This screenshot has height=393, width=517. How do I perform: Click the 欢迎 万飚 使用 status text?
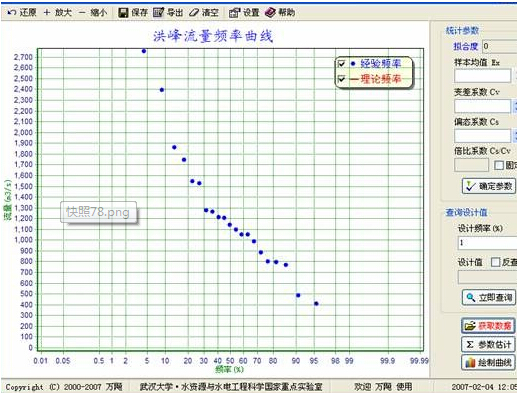[383, 387]
